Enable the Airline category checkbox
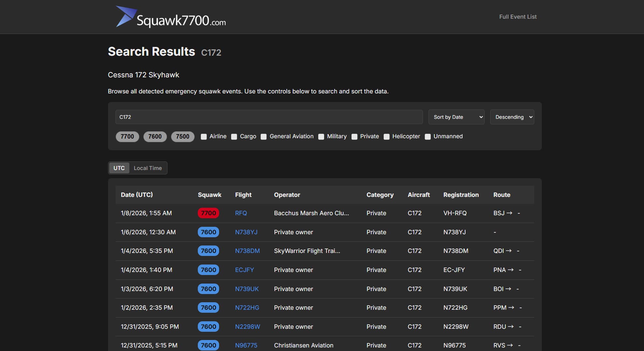 pos(204,137)
